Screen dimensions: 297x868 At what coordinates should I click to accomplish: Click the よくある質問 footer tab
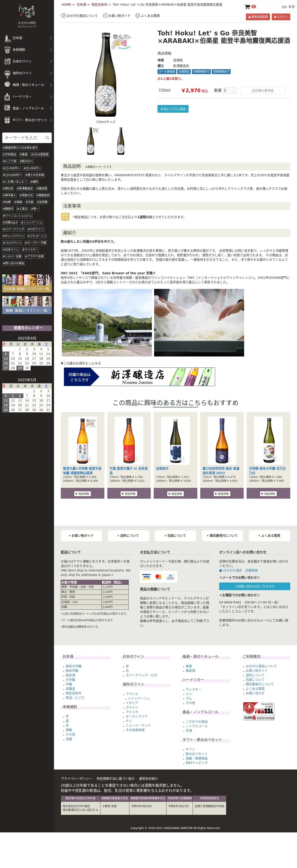point(269,536)
